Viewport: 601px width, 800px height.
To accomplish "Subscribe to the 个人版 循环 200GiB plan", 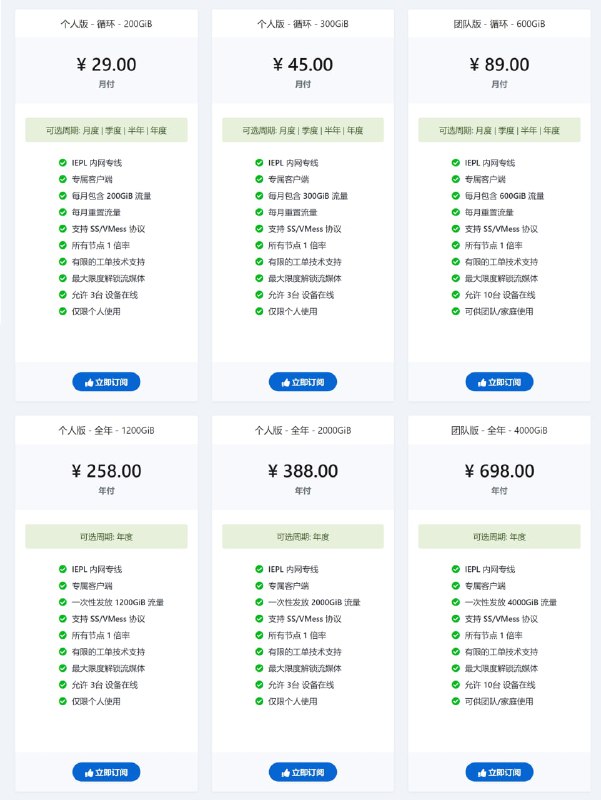I will tap(106, 382).
